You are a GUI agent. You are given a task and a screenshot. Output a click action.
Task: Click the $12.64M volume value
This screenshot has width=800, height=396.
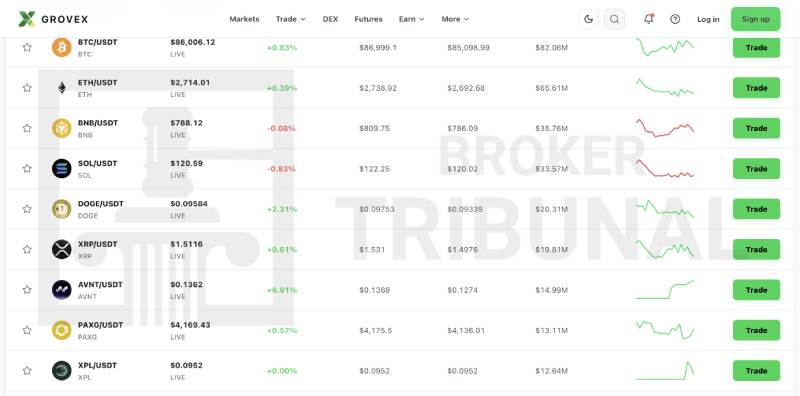point(552,371)
